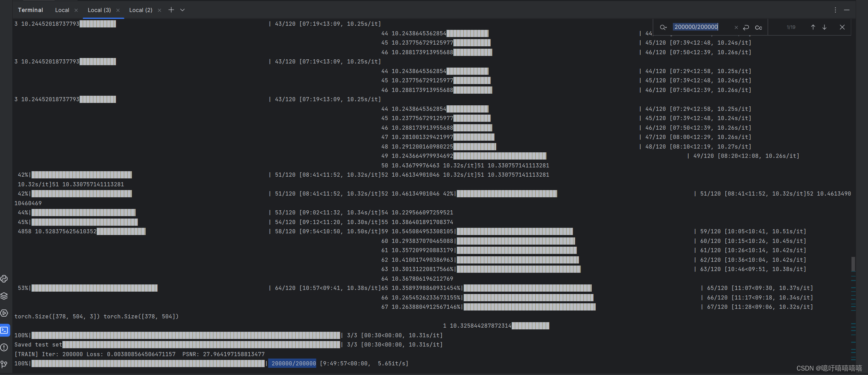Click the terminal vertical scrollbar thumb
This screenshot has width=868, height=375.
click(853, 264)
